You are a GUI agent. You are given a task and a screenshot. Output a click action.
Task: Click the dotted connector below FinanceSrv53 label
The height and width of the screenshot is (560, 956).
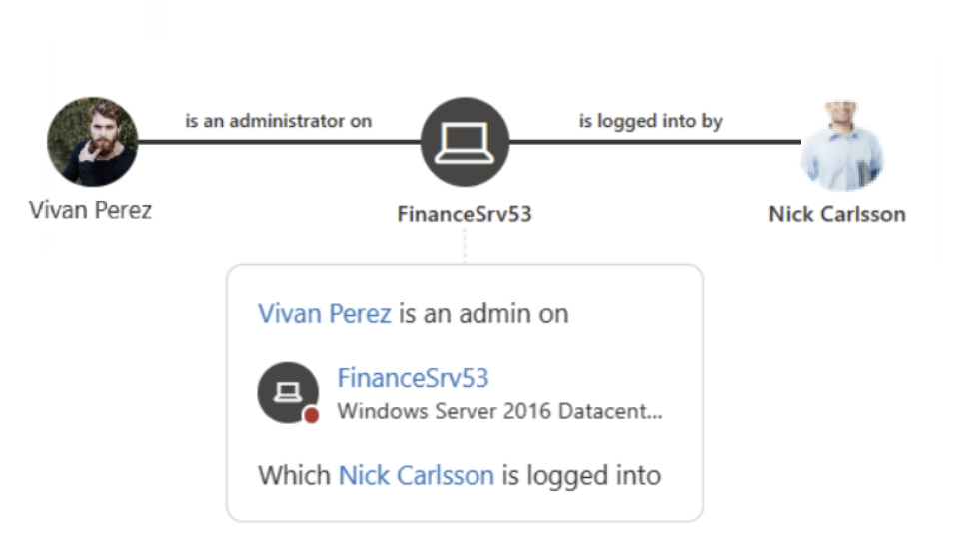465,246
